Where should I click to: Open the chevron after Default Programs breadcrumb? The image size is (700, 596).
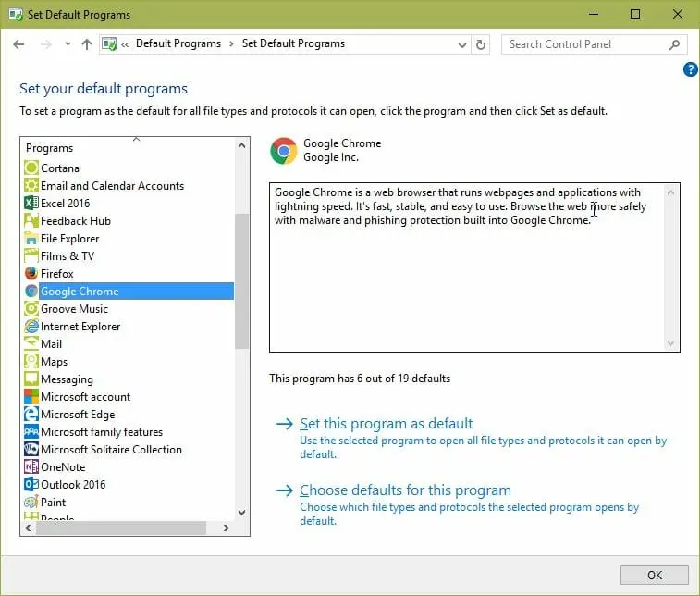231,43
